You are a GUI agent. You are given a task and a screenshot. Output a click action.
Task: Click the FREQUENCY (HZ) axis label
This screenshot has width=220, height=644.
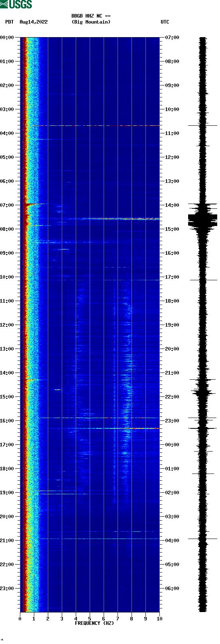[x=94, y=623]
